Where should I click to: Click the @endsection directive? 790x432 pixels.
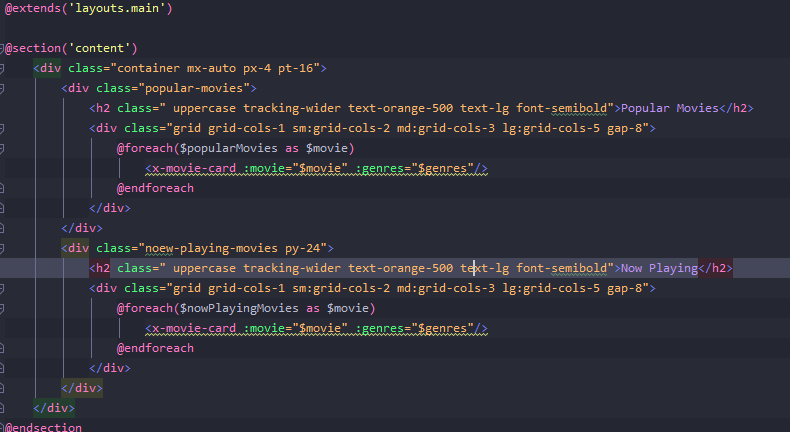click(x=43, y=427)
